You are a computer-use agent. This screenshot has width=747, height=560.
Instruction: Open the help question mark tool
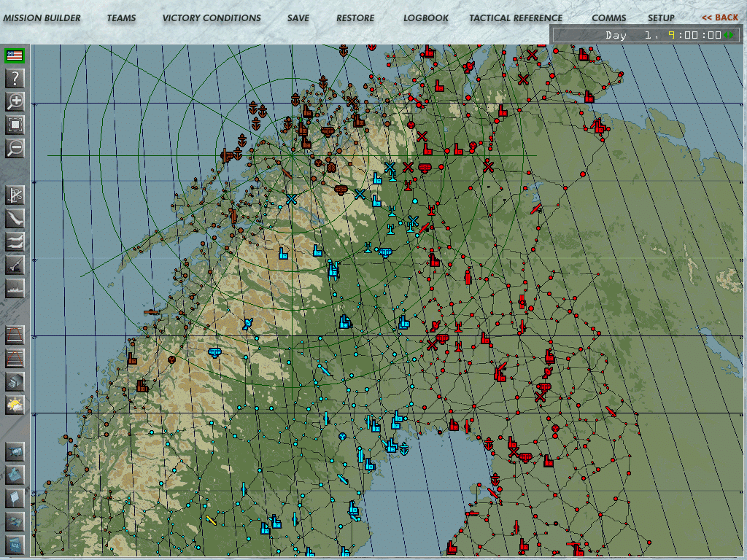(x=15, y=78)
